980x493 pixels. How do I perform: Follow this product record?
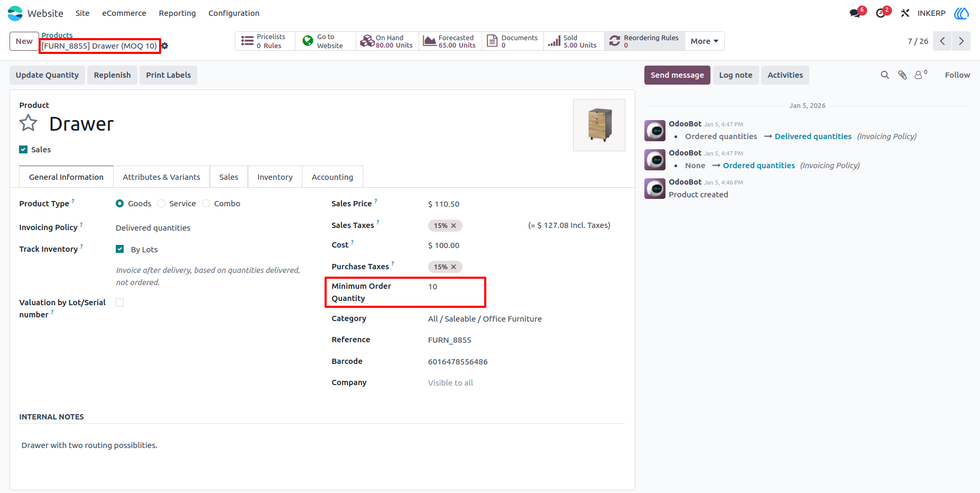click(957, 75)
